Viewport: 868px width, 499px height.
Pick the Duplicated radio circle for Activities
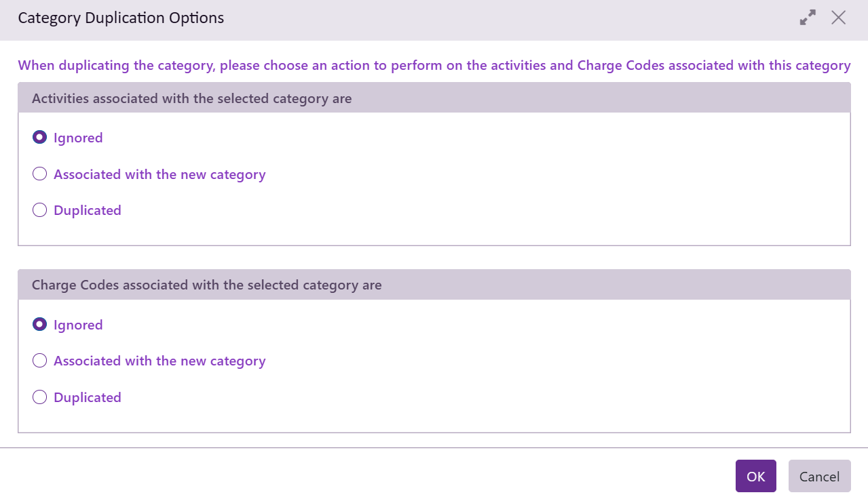tap(39, 210)
